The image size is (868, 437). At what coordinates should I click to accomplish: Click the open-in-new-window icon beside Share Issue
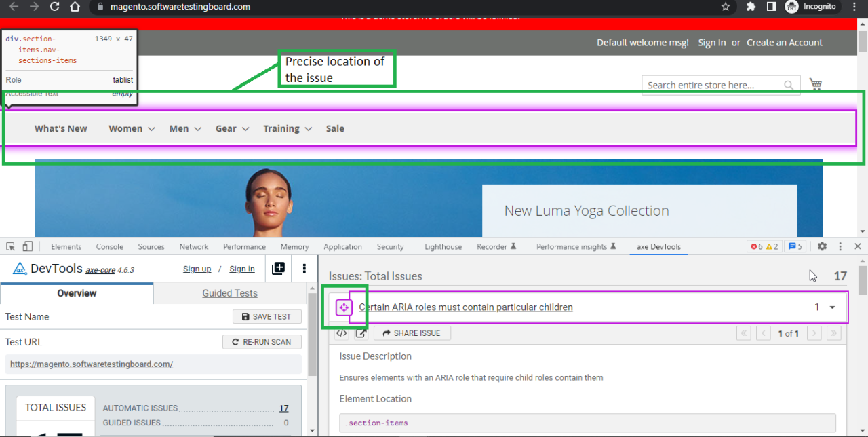361,333
